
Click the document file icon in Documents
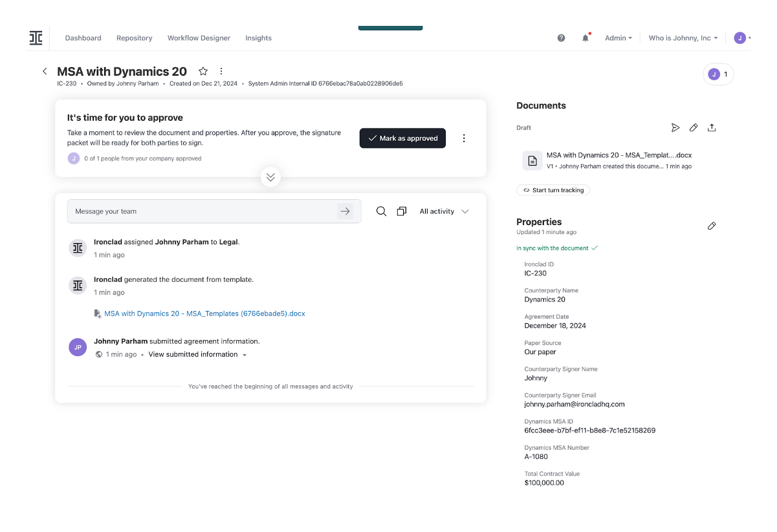[x=532, y=161]
